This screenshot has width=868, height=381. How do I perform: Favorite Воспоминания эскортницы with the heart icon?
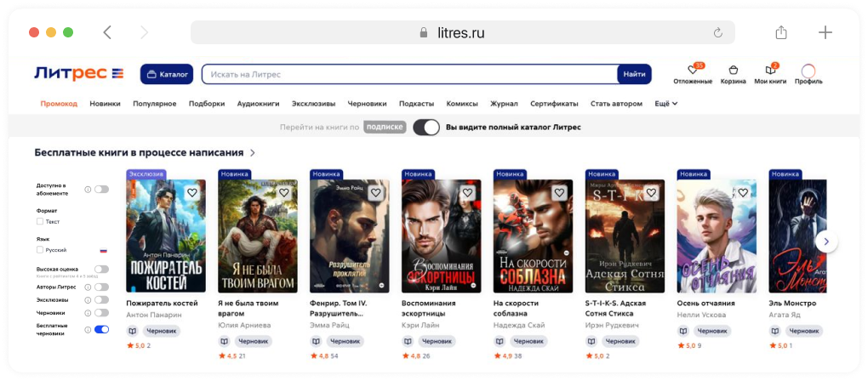pos(468,192)
